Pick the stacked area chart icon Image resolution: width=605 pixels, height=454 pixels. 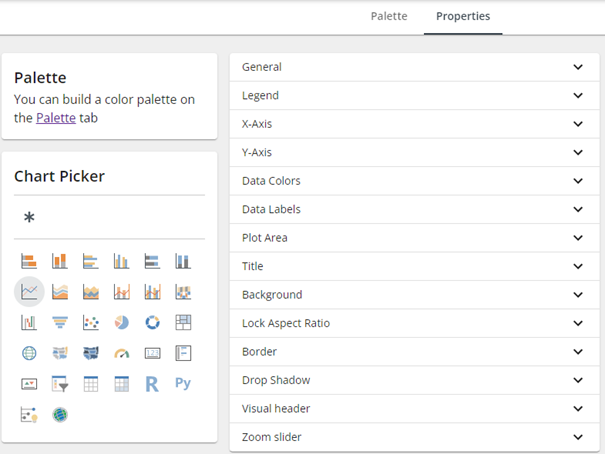[x=91, y=292]
